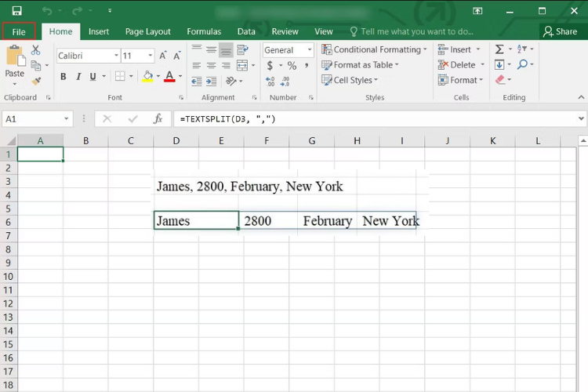This screenshot has height=392, width=588.
Task: Apply red font color A
Action: [x=169, y=76]
